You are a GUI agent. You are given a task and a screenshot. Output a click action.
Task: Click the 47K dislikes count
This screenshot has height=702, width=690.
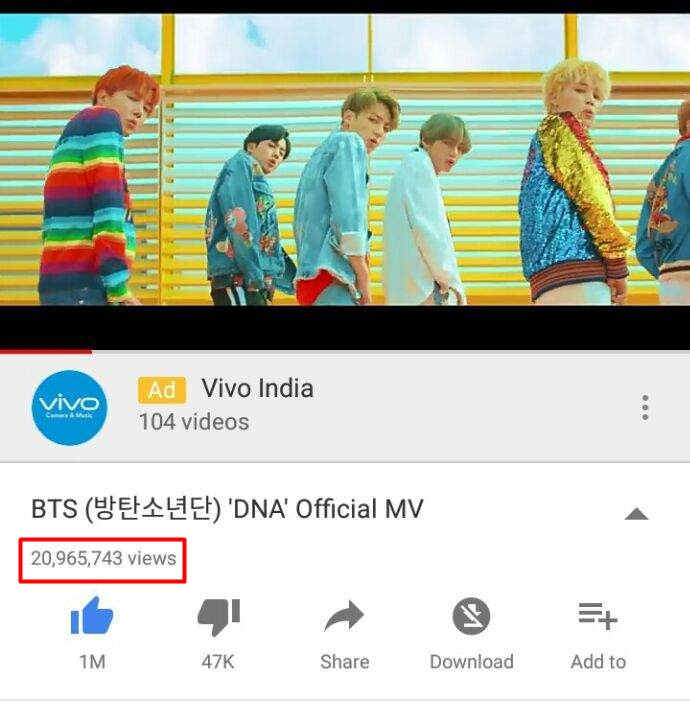pos(218,661)
